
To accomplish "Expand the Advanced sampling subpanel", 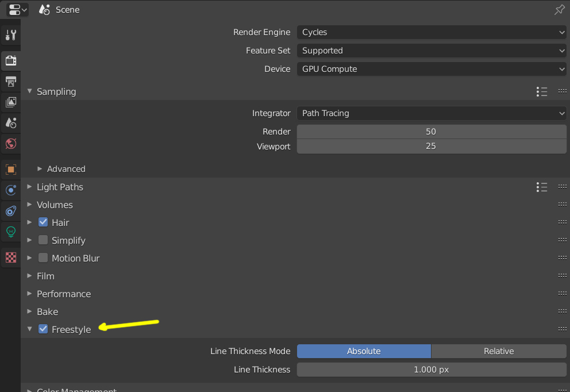I will click(x=66, y=169).
